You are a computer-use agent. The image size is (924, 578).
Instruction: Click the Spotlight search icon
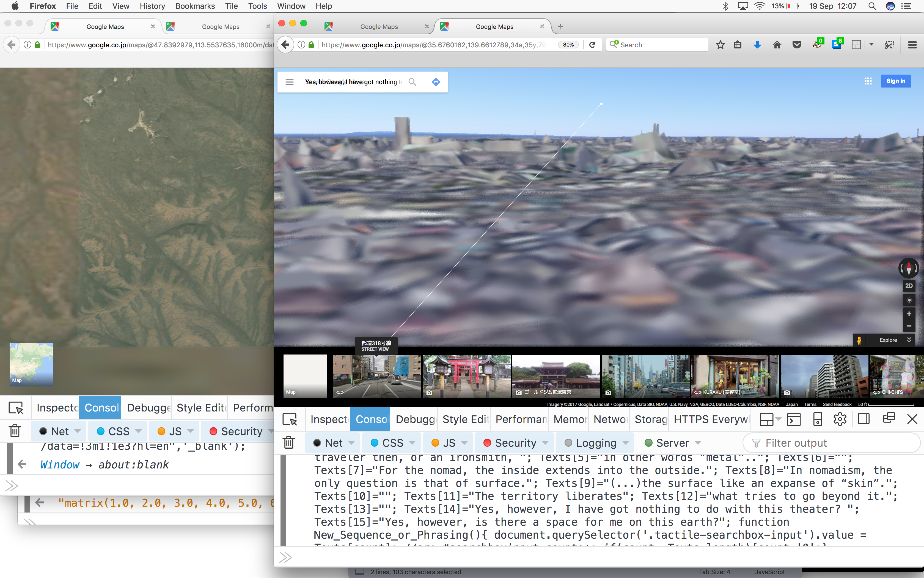(872, 6)
